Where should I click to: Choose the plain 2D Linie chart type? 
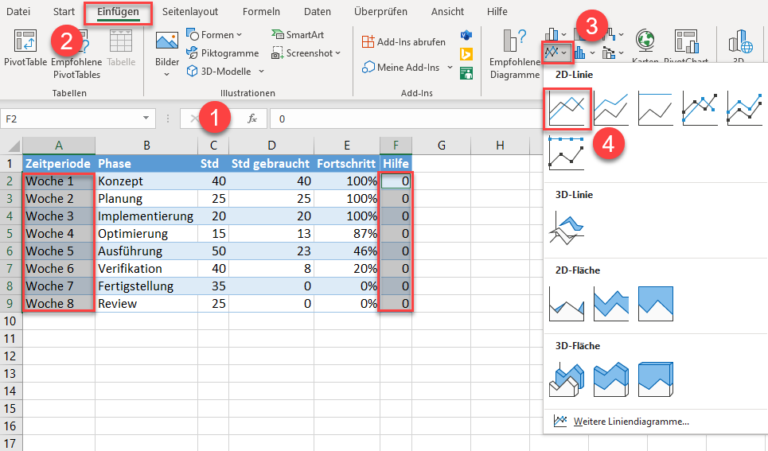567,108
